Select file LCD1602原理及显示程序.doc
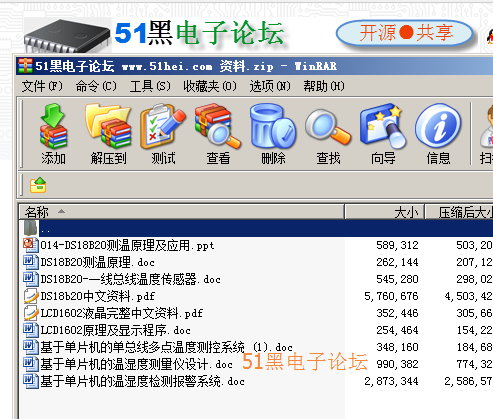 click(115, 330)
